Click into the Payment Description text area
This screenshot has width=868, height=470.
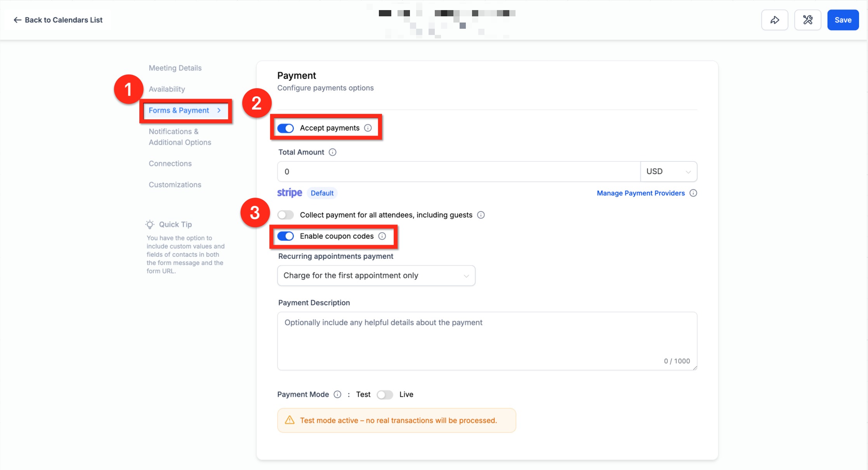[487, 341]
